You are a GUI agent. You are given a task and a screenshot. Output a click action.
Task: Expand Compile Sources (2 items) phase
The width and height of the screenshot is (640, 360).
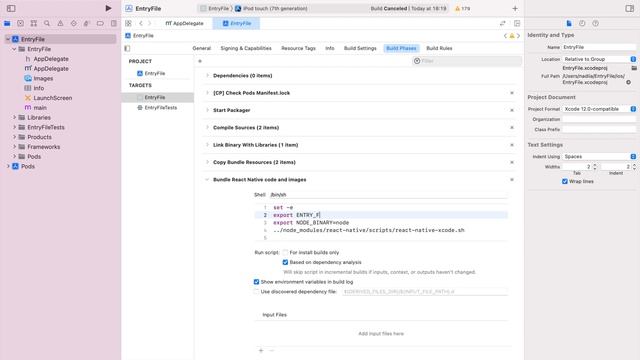tap(207, 127)
